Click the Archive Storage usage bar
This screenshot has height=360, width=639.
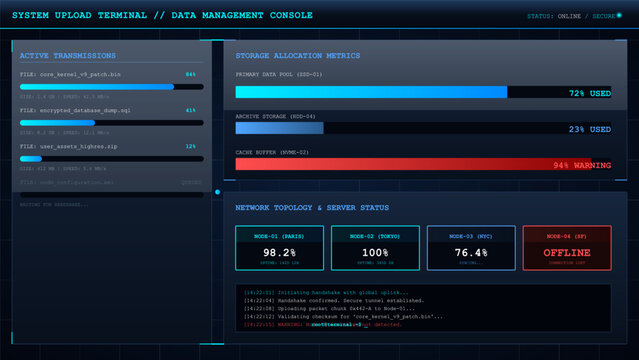tap(423, 128)
